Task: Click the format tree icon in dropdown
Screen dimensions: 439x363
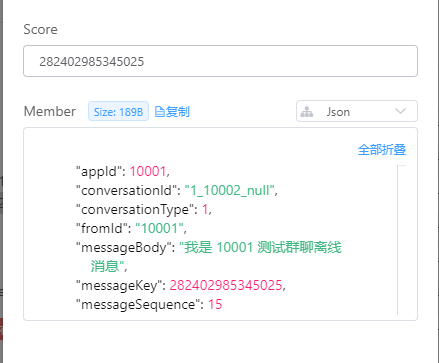Action: (307, 112)
